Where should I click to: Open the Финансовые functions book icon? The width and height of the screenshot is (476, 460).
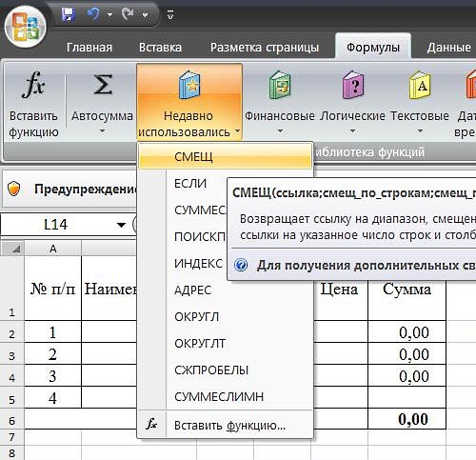point(280,85)
